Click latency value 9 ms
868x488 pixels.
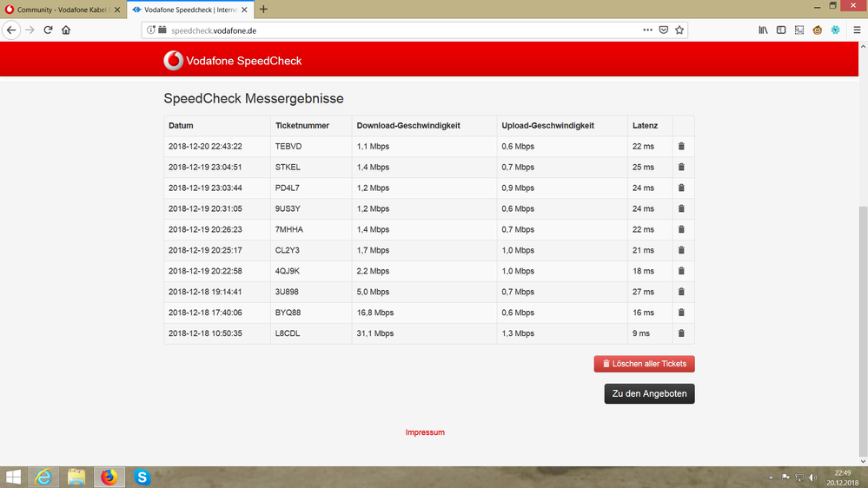(x=641, y=333)
